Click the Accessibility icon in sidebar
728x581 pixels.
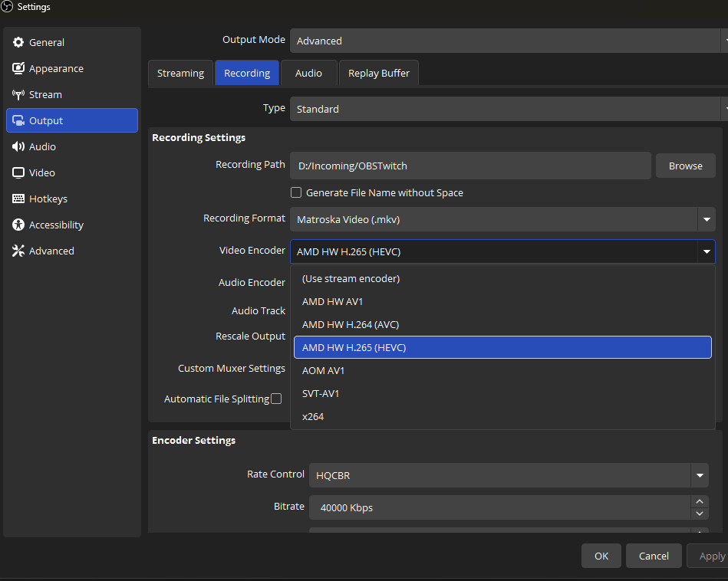(x=18, y=225)
